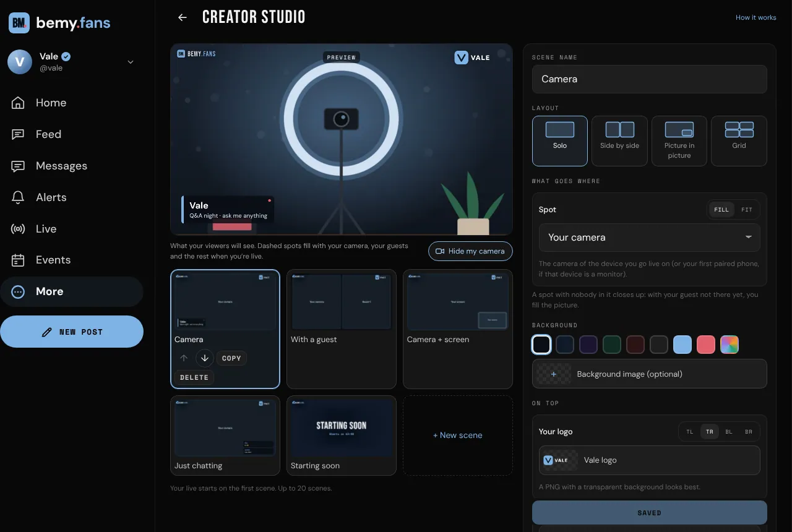This screenshot has width=792, height=532.
Task: Go back with the arrow beside Creator Studio
Action: tap(182, 17)
